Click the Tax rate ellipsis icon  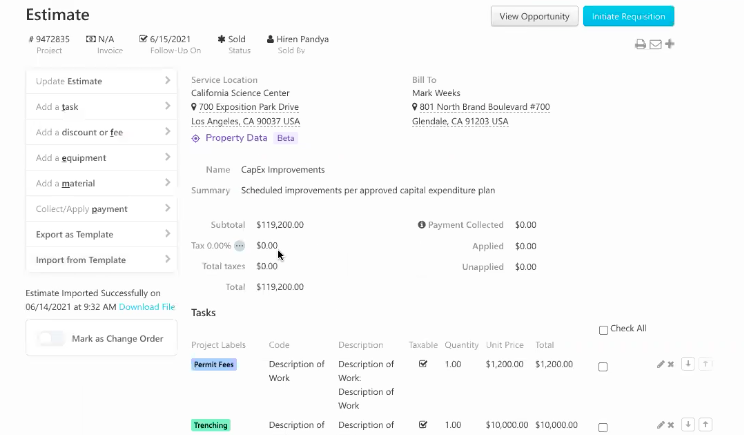coord(240,246)
